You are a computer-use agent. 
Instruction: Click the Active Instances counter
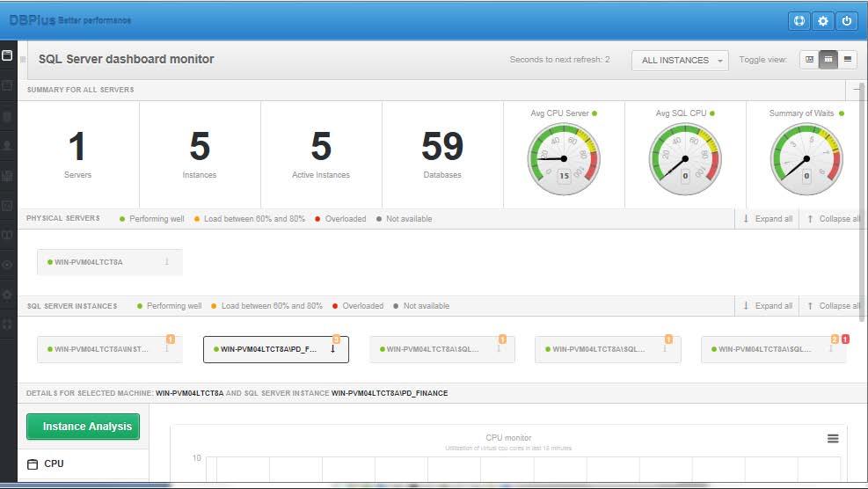click(x=321, y=154)
